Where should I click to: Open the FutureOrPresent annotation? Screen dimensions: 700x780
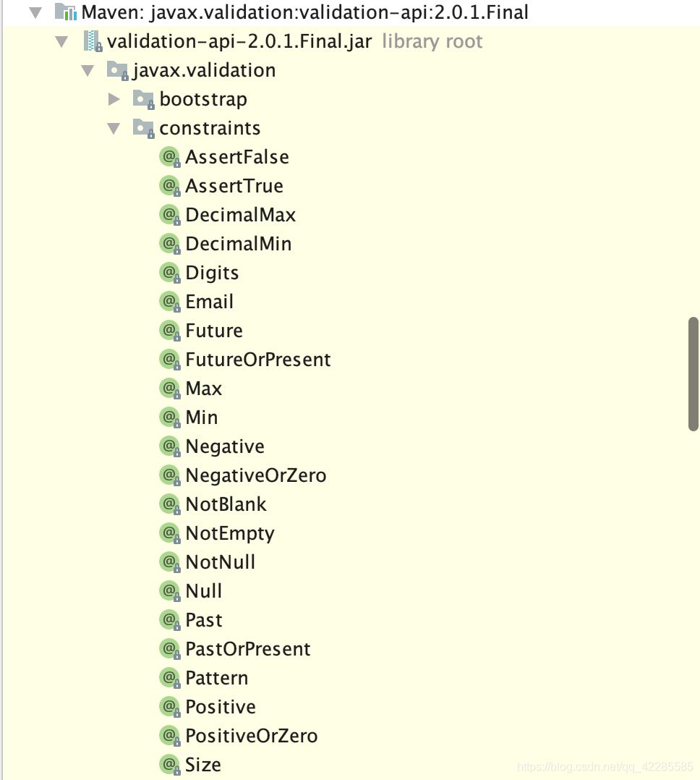(x=257, y=359)
